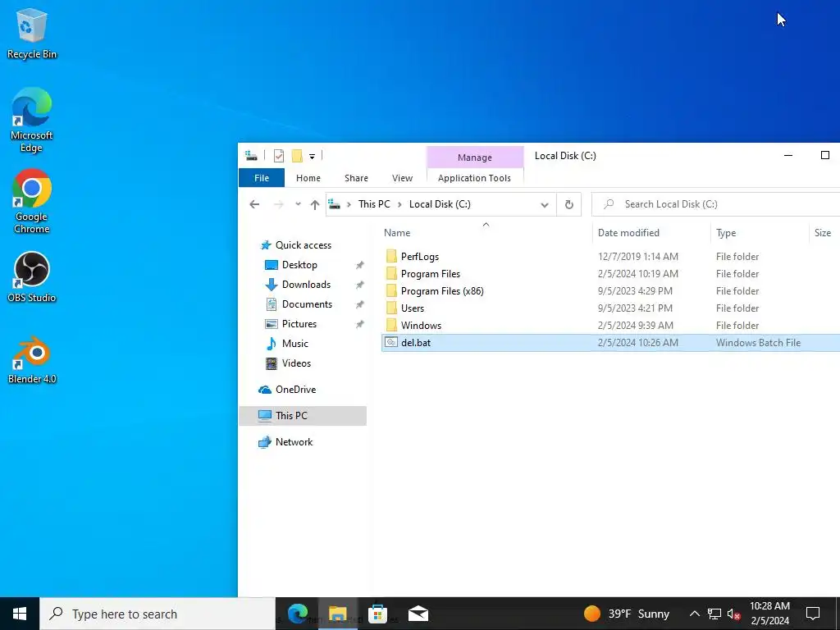Viewport: 840px width, 630px height.
Task: Open Desktop in the navigation pane
Action: [299, 265]
